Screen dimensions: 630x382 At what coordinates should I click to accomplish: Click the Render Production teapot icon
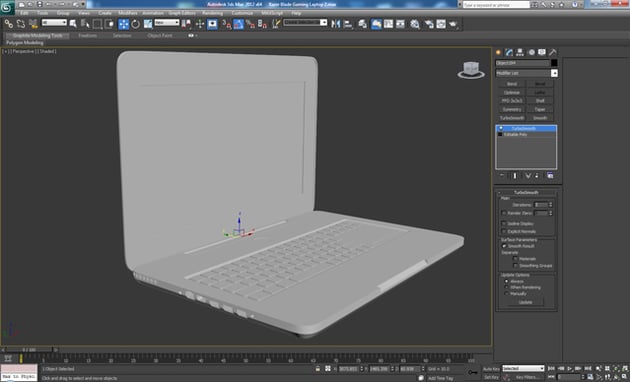[x=453, y=24]
